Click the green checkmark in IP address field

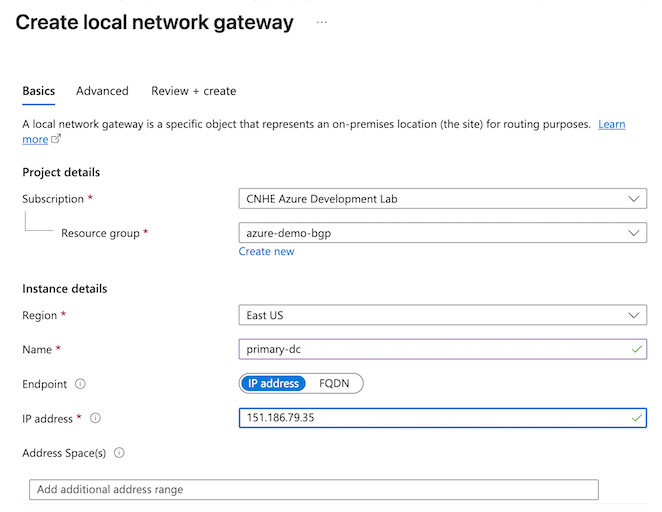[x=636, y=418]
